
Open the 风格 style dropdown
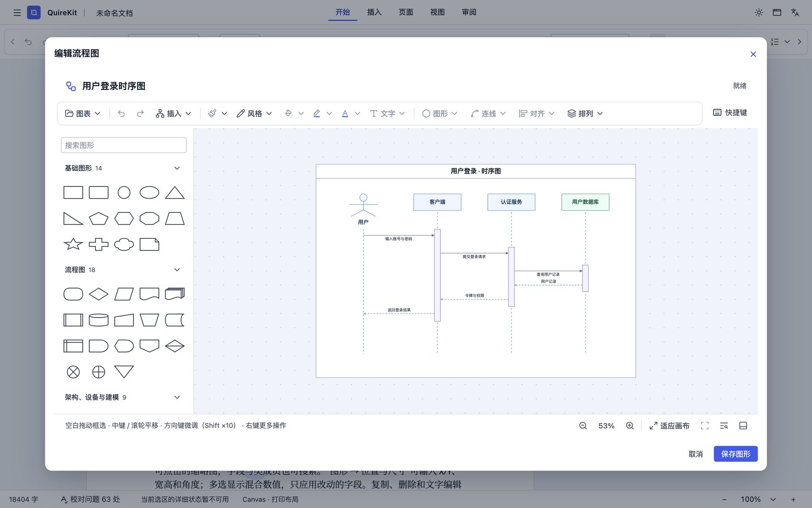pyautogui.click(x=254, y=113)
